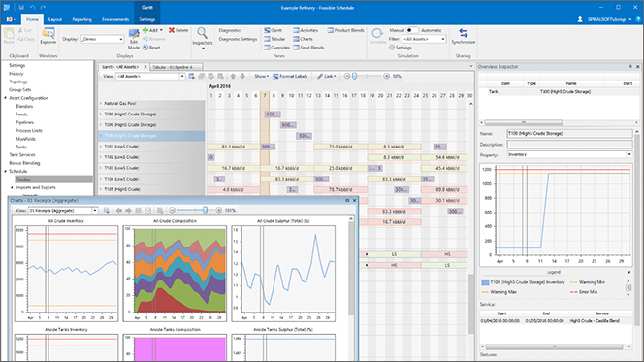
Task: Select Blenders under Asset Configuration
Action: pos(24,107)
